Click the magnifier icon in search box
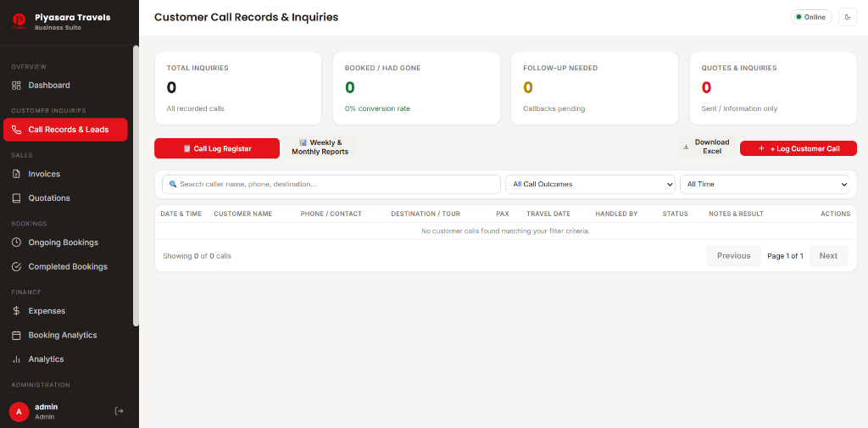The height and width of the screenshot is (428, 868). tap(173, 184)
